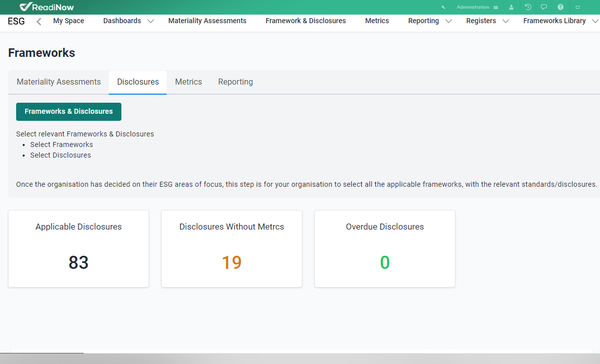Click the 'Select Disclosures' bullet text
The height and width of the screenshot is (364, 600).
(x=60, y=155)
